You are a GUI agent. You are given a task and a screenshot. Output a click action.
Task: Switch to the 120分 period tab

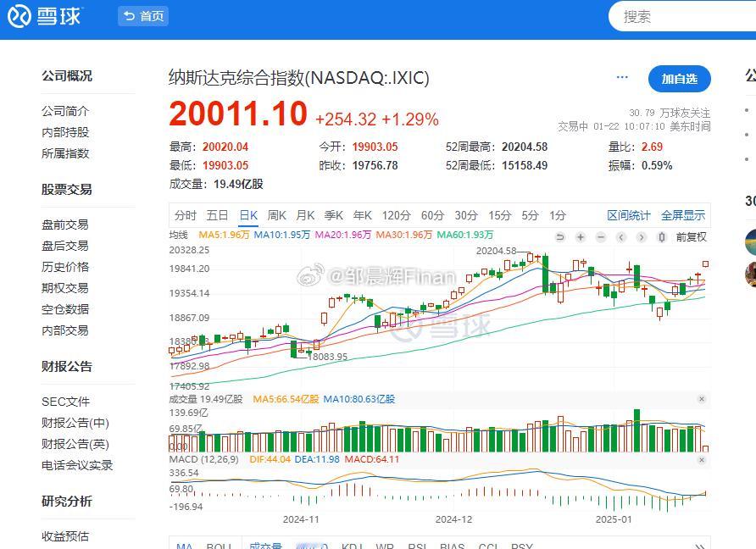click(x=397, y=215)
